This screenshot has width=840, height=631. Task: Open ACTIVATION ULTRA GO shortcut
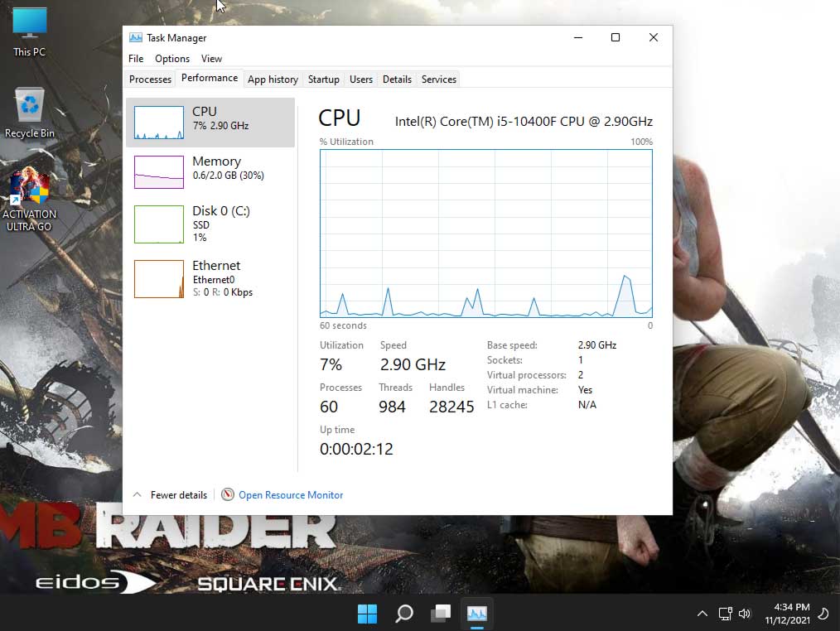[x=30, y=200]
